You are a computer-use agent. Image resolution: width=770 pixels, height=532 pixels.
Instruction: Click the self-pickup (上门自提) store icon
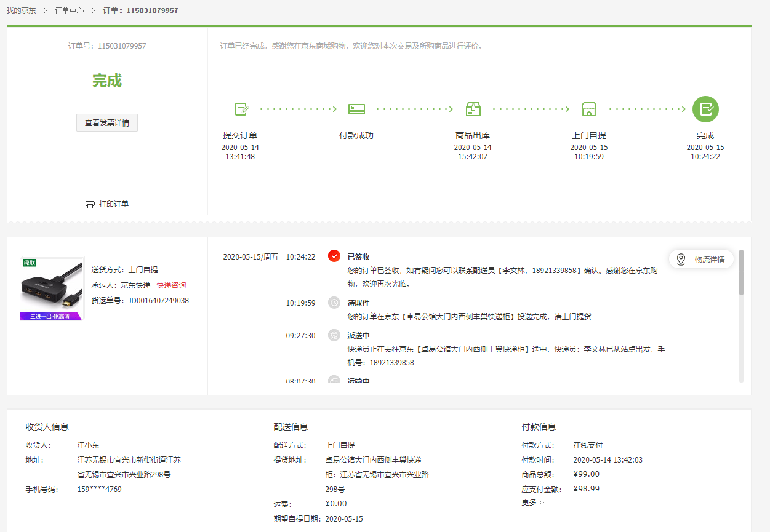tap(589, 109)
